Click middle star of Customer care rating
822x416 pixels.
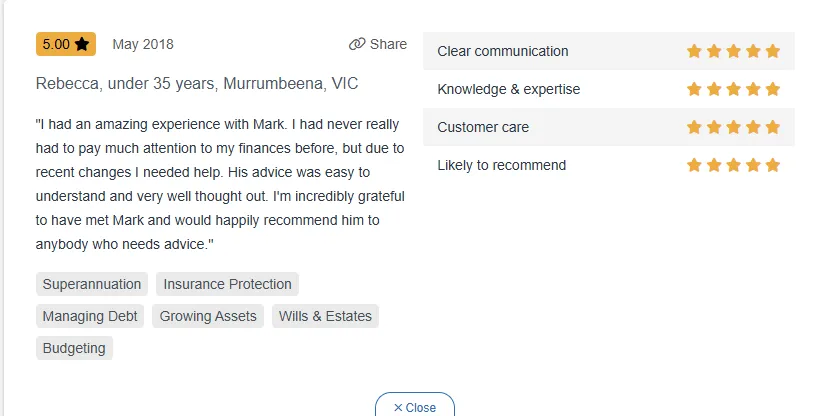tap(733, 127)
